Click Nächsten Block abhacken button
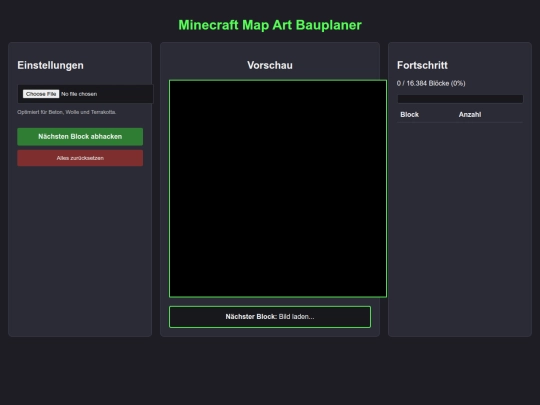Screen dimensions: 540x405 pyautogui.click(x=80, y=137)
